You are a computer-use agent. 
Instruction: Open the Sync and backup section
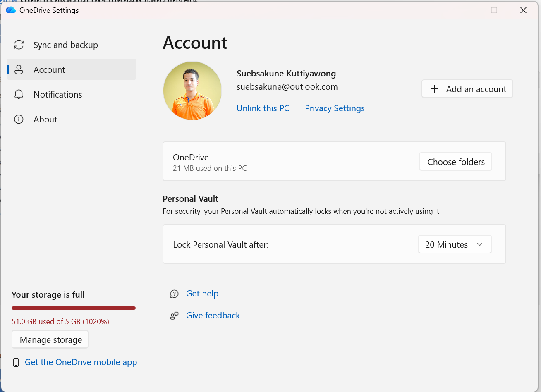pos(72,45)
